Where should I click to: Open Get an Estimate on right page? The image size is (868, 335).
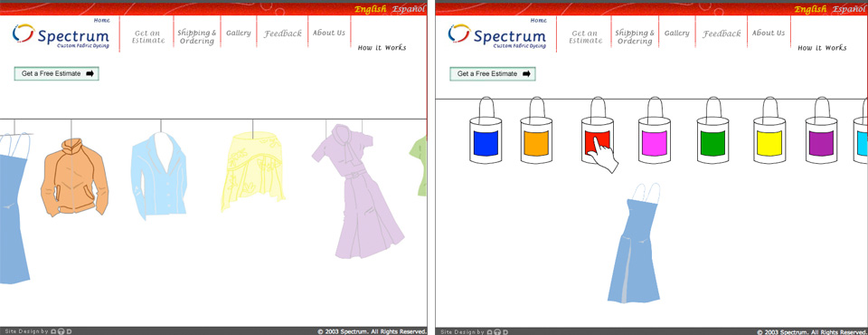[586, 37]
